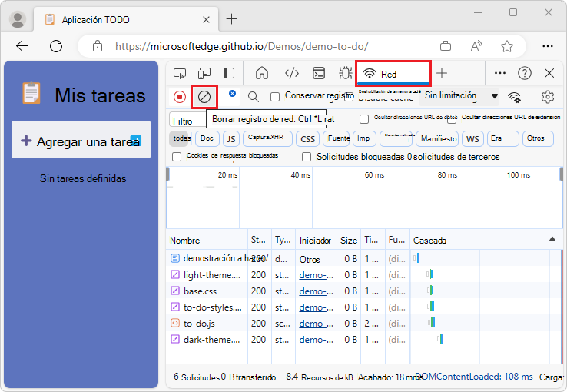567x392 pixels.
Task: Select the Doc type filter
Action: 207,138
